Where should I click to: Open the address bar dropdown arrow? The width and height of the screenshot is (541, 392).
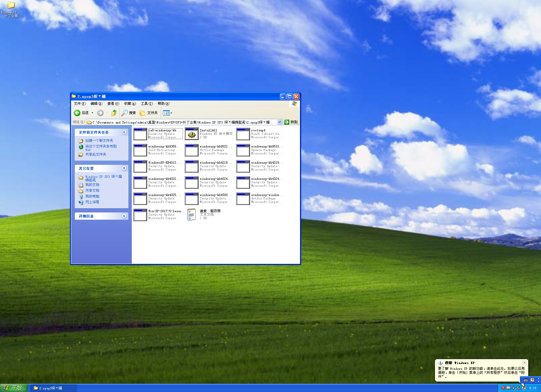click(x=280, y=122)
